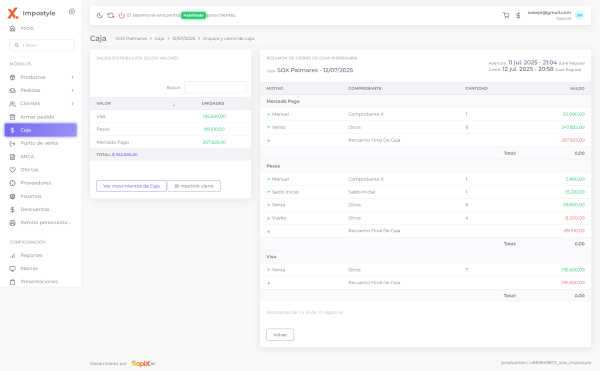
Task: Click the dollar sign icon in header
Action: click(518, 15)
